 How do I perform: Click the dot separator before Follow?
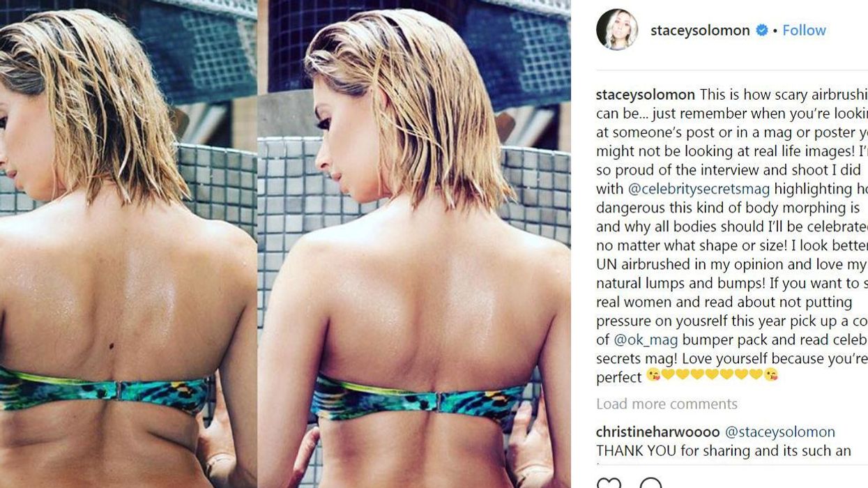(x=775, y=31)
